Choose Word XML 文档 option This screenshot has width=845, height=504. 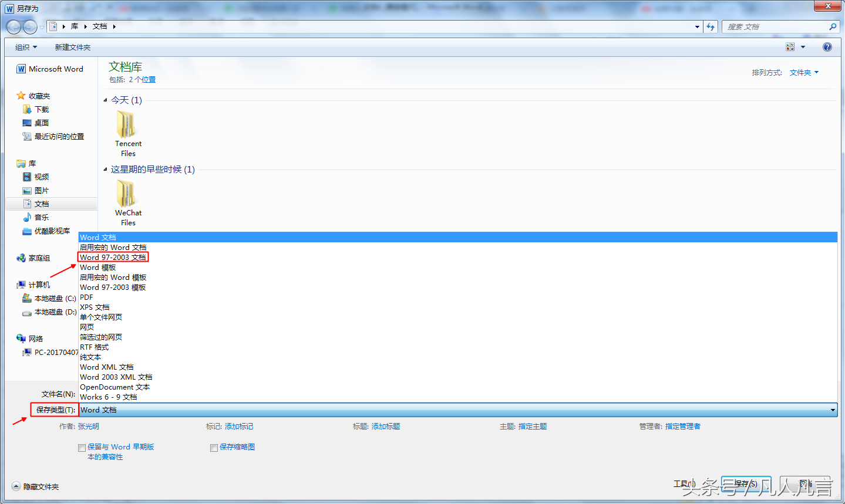tap(458, 367)
